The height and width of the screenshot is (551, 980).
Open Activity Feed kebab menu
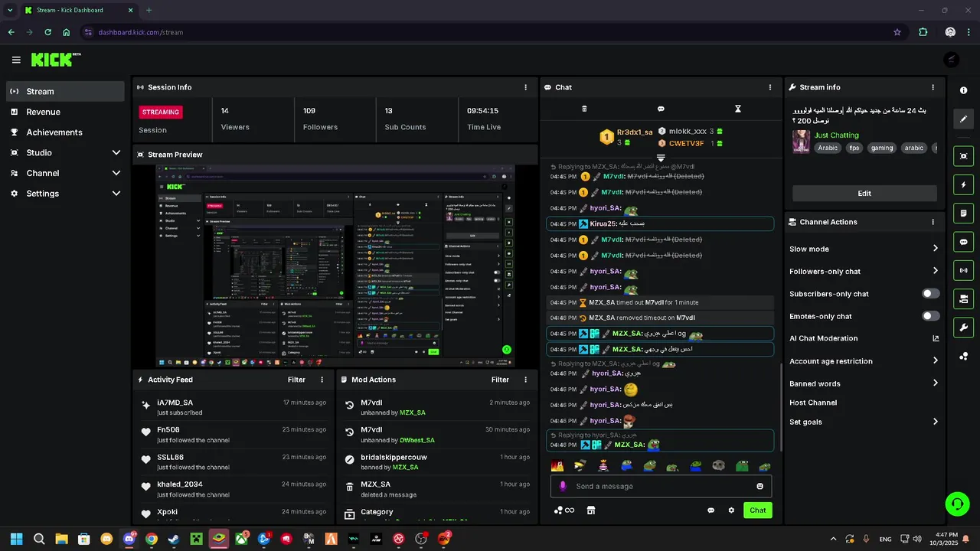(322, 380)
